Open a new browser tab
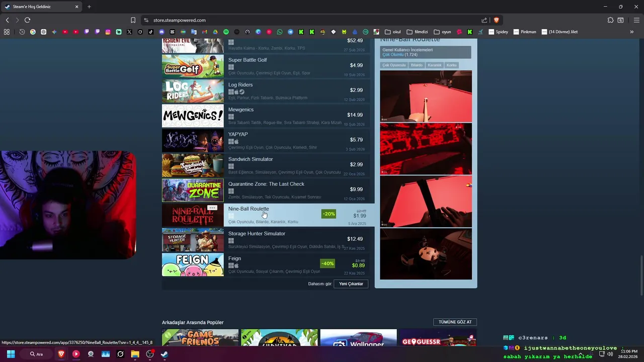 point(89,7)
